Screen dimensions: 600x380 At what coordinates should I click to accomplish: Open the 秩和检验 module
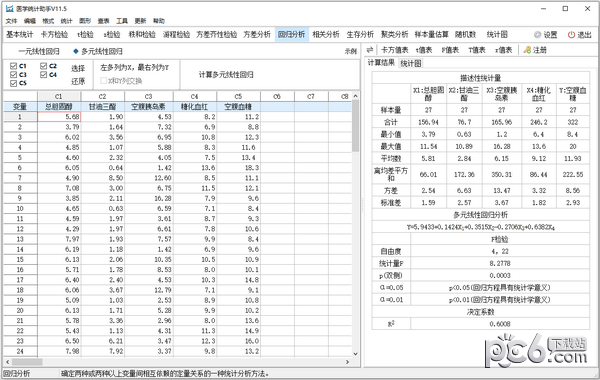[x=142, y=34]
